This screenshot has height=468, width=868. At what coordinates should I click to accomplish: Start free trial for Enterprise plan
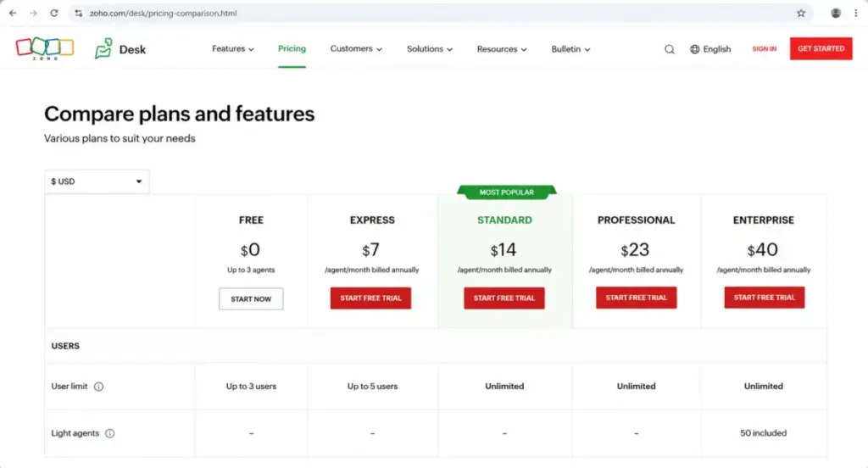(x=765, y=298)
